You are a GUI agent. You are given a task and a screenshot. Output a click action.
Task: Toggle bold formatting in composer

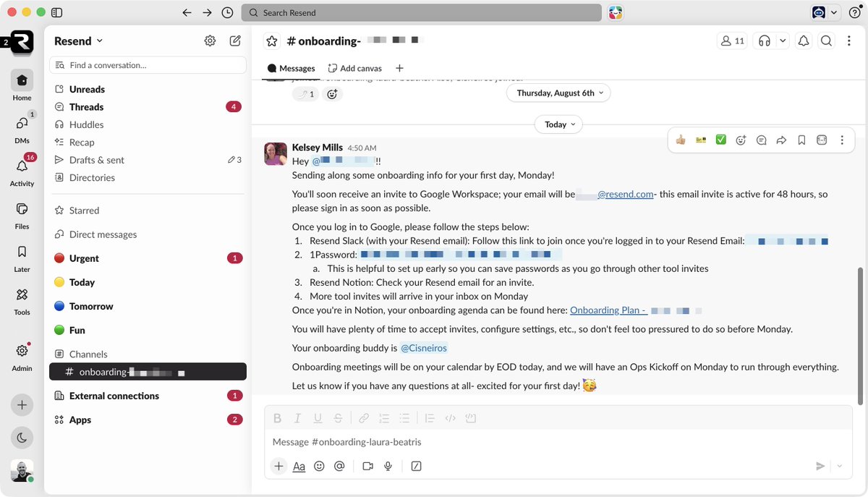(x=277, y=418)
